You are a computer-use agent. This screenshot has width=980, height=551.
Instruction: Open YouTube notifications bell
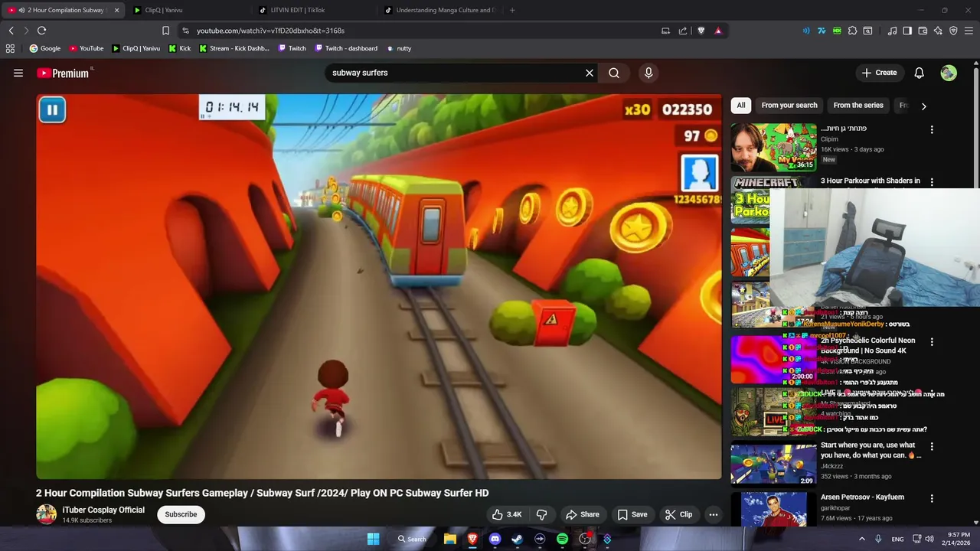pyautogui.click(x=920, y=73)
